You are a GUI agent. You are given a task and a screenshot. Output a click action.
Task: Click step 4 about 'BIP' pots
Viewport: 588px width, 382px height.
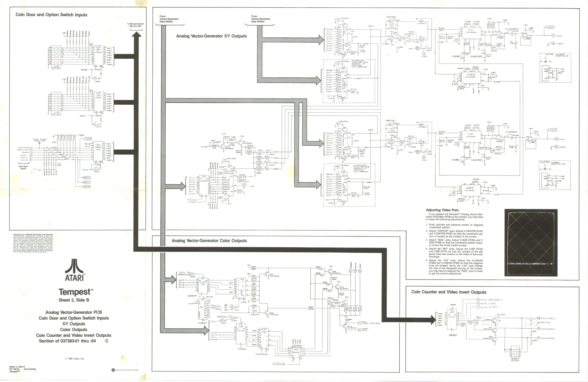tap(454, 253)
